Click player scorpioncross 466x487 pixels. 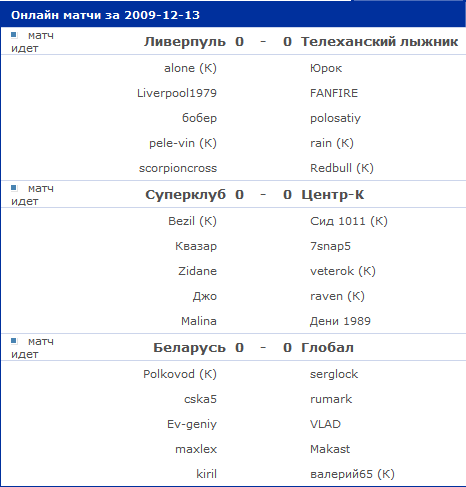(x=178, y=168)
